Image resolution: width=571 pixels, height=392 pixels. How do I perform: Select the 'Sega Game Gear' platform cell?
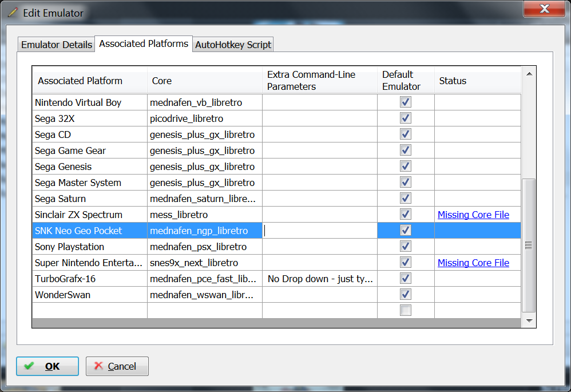click(90, 151)
